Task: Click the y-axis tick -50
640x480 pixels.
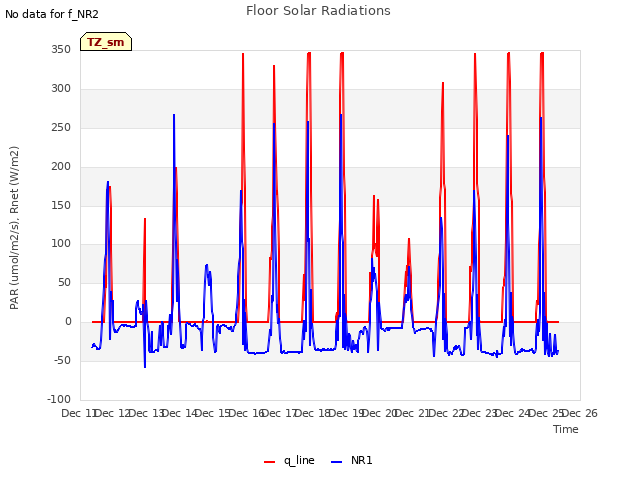Action: 62,360
